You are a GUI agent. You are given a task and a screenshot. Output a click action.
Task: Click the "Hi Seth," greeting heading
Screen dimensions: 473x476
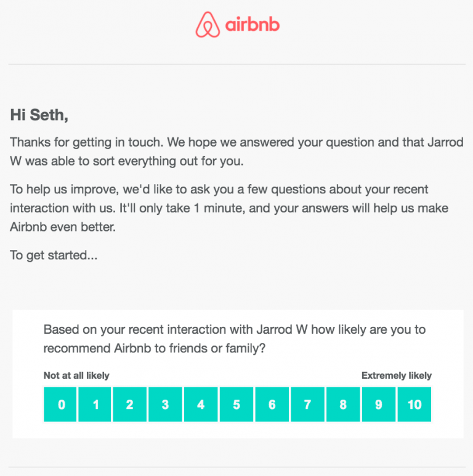[x=39, y=115]
